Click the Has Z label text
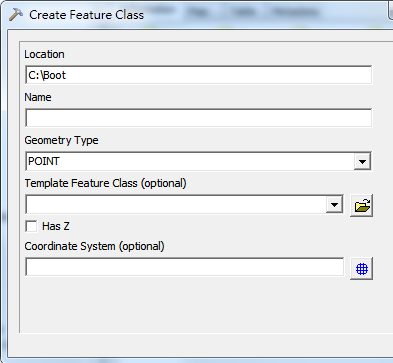The width and height of the screenshot is (393, 363). point(56,226)
